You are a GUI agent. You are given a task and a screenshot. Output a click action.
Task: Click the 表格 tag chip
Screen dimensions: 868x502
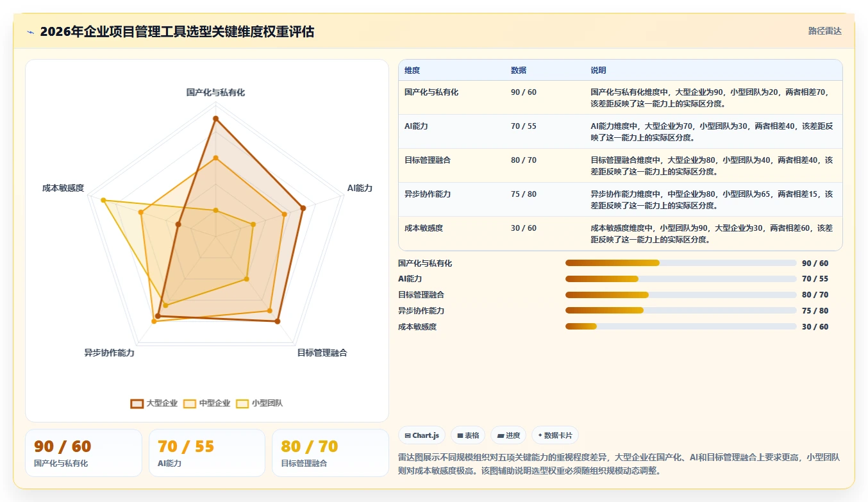tap(468, 435)
